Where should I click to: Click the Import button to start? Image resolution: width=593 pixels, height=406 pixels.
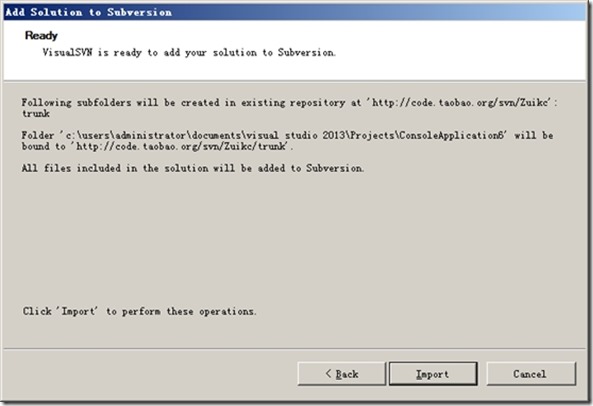coord(433,374)
